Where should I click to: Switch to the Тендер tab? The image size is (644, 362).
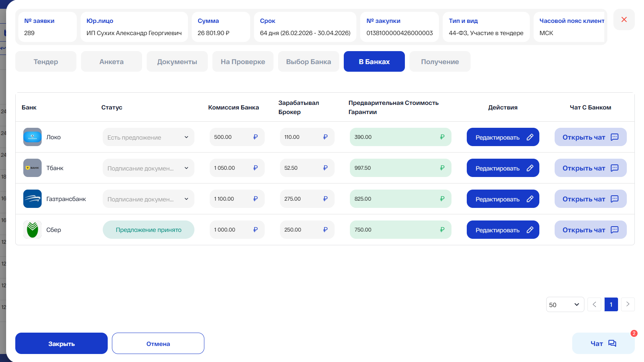tap(46, 61)
